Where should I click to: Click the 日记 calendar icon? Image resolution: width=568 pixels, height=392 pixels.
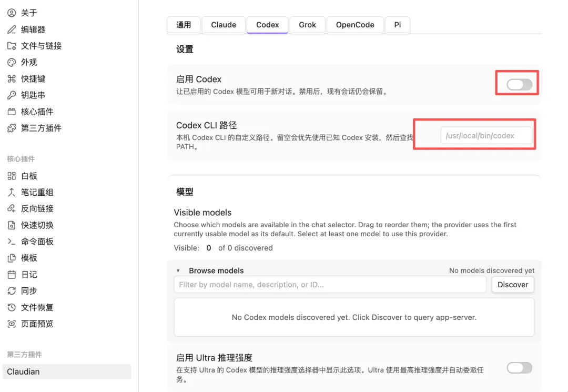pyautogui.click(x=12, y=275)
